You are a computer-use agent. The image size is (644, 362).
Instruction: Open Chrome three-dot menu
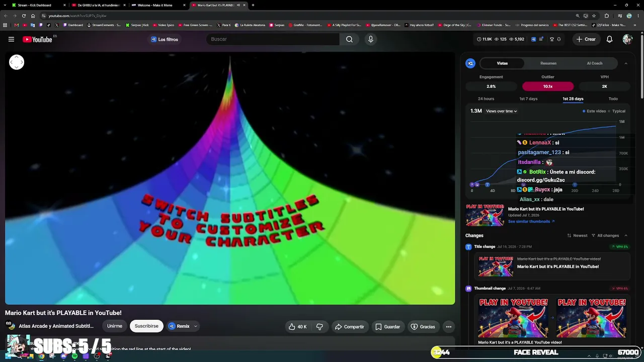pos(637,16)
